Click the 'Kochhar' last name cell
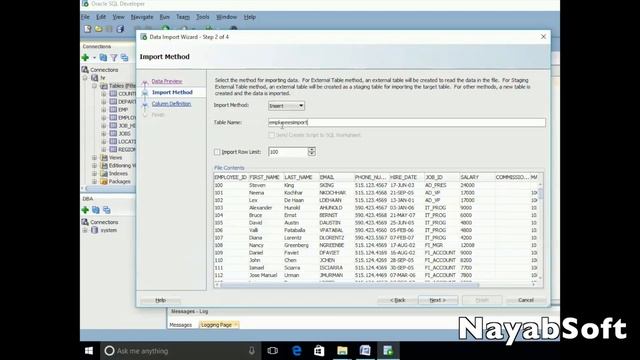Image resolution: width=640 pixels, height=360 pixels. tap(293, 193)
